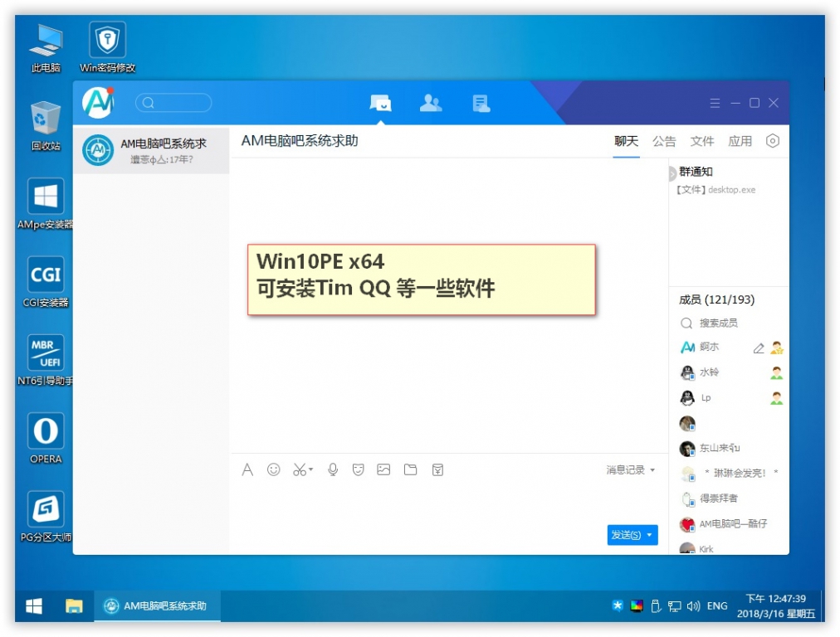Expand the screenshot tool dropdown arrow
840x637 pixels.
(310, 469)
